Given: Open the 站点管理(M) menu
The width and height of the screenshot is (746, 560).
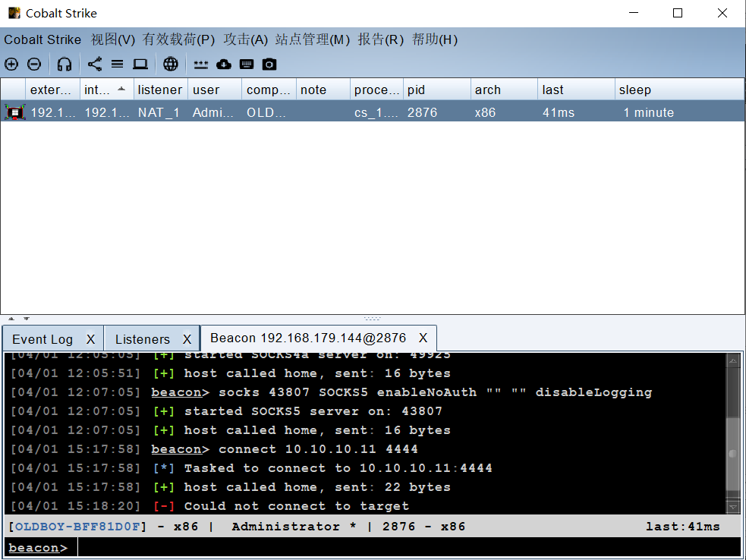Looking at the screenshot, I should click(313, 39).
